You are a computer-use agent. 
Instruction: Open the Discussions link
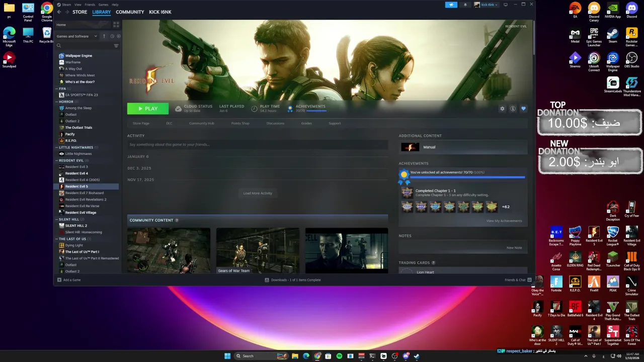pos(275,123)
